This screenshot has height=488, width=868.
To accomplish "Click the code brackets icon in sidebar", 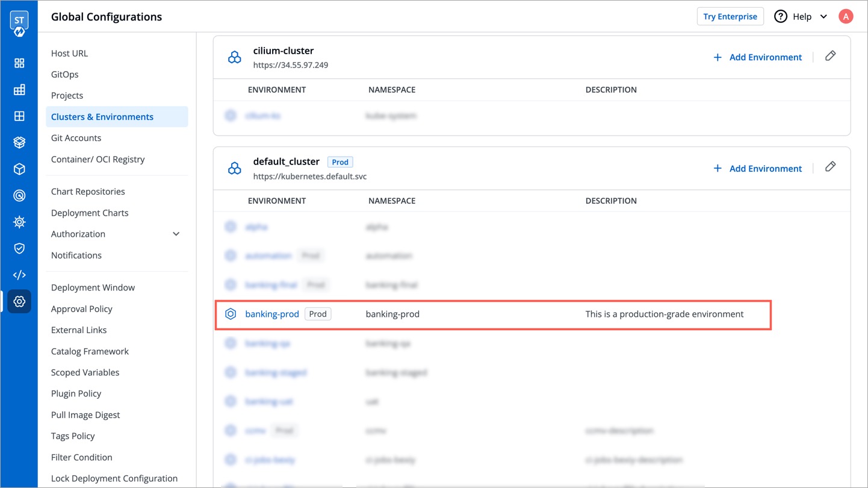I will [x=19, y=275].
